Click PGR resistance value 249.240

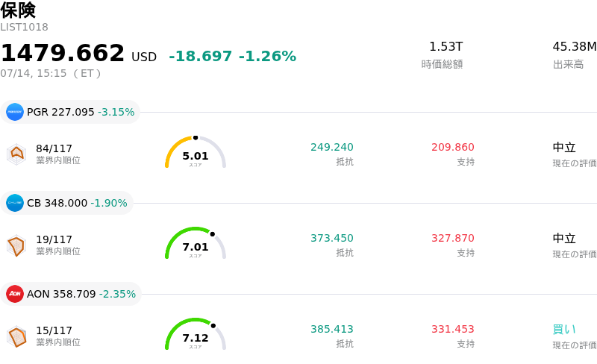(x=332, y=147)
